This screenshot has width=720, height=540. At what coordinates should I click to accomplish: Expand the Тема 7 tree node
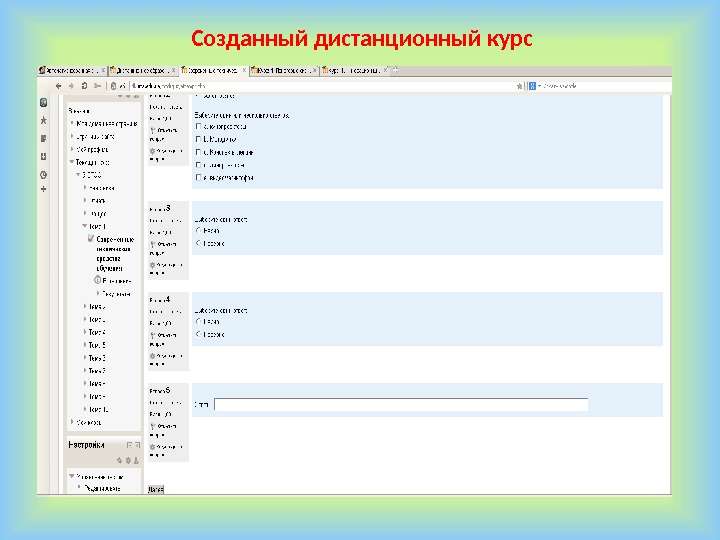click(85, 370)
